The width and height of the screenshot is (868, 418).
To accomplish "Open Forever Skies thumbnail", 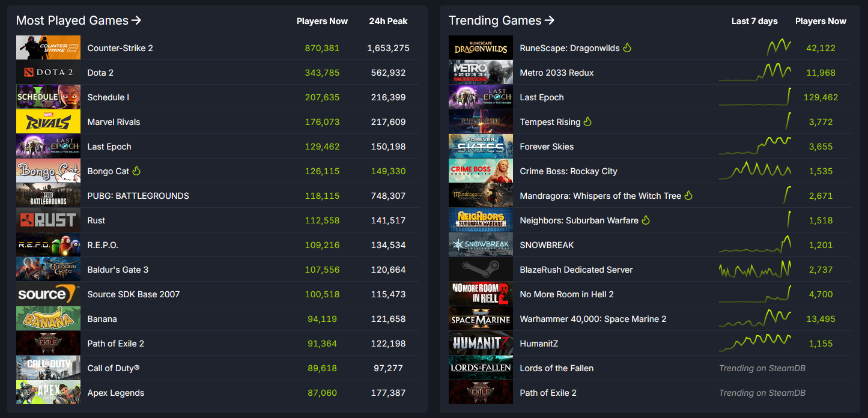I will pyautogui.click(x=481, y=147).
